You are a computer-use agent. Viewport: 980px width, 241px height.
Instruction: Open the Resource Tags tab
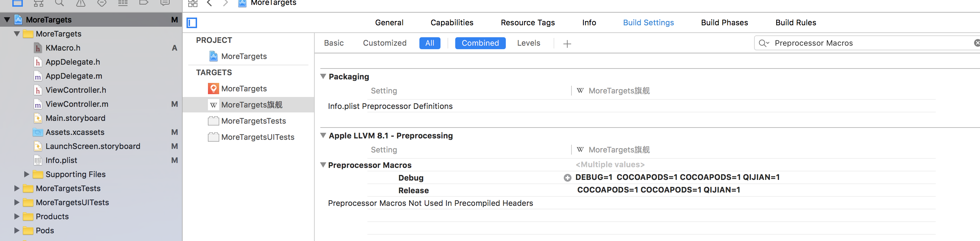click(x=527, y=23)
